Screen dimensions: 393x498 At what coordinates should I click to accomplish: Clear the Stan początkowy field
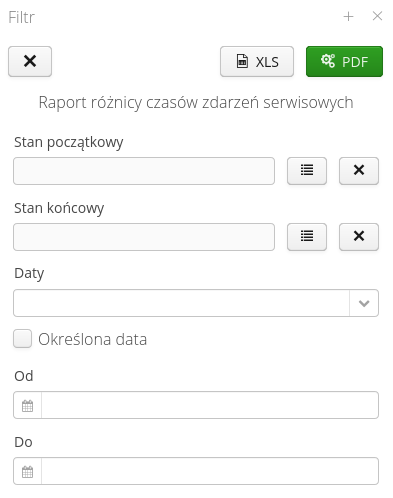tap(359, 171)
